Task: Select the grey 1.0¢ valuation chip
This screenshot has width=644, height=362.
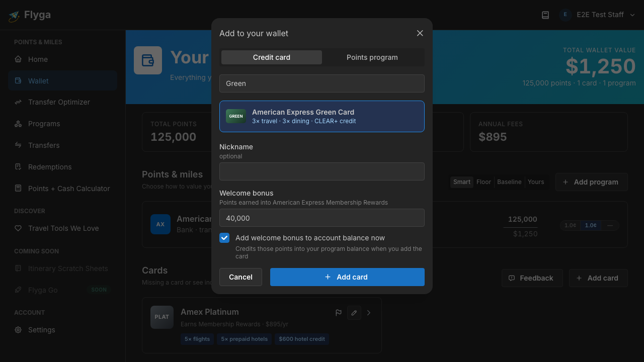Action: (x=571, y=225)
